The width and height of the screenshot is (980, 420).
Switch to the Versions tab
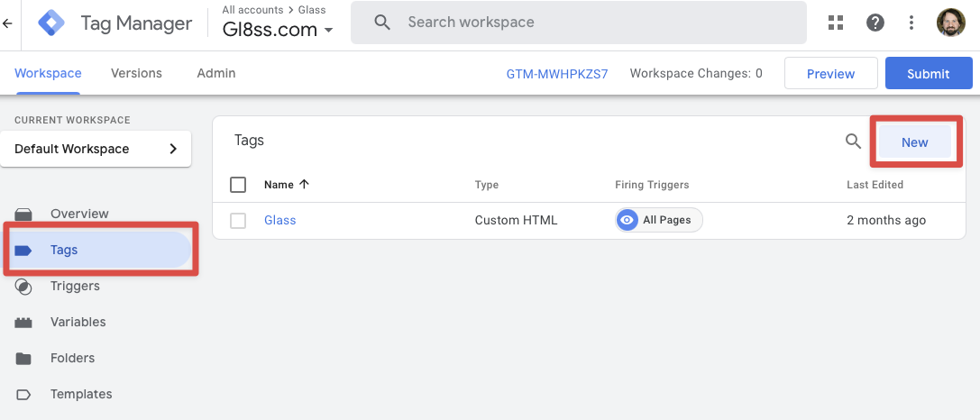136,73
